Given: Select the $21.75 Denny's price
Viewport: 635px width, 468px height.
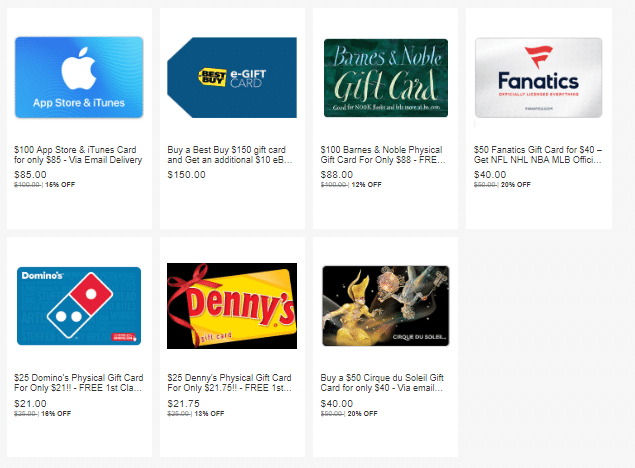Looking at the screenshot, I should (183, 404).
